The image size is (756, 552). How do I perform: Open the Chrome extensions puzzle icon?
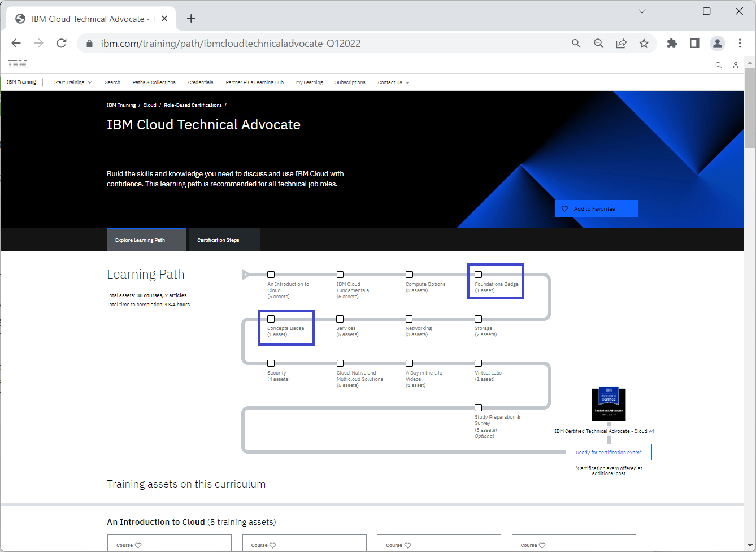672,43
